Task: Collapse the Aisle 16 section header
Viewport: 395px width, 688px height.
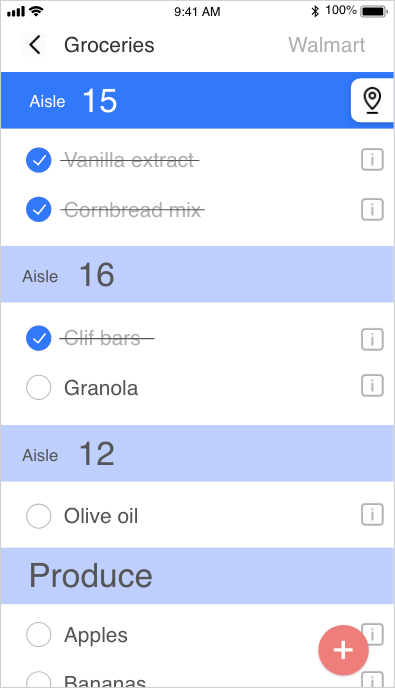Action: (197, 274)
